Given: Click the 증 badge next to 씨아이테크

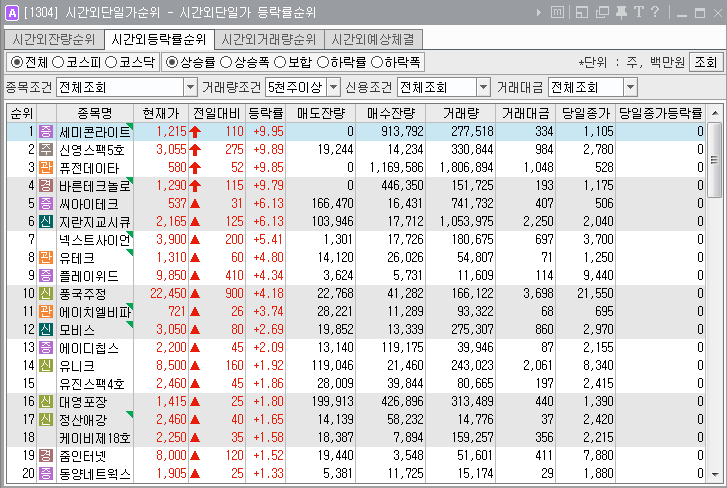Looking at the screenshot, I should [46, 203].
